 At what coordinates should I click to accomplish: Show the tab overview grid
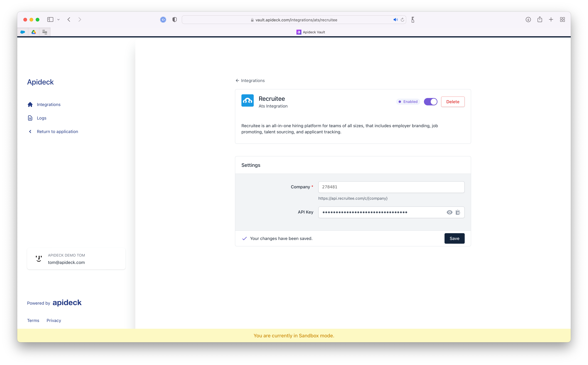(x=562, y=20)
